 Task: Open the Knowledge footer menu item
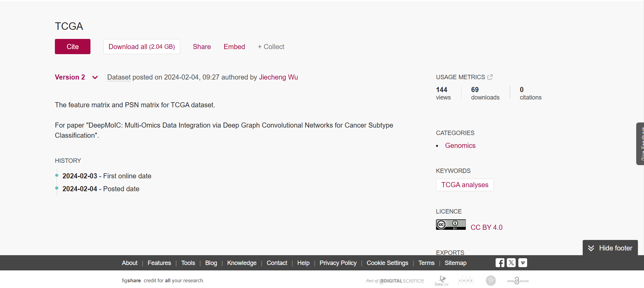coord(242,263)
